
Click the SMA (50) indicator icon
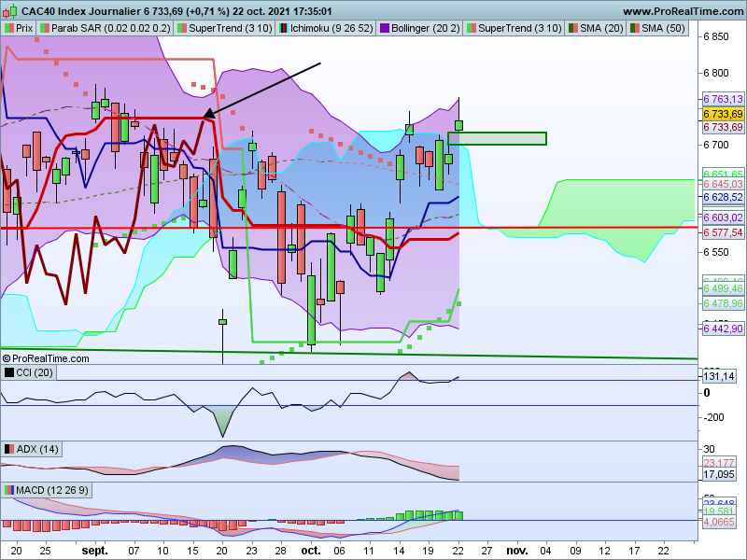[x=635, y=29]
